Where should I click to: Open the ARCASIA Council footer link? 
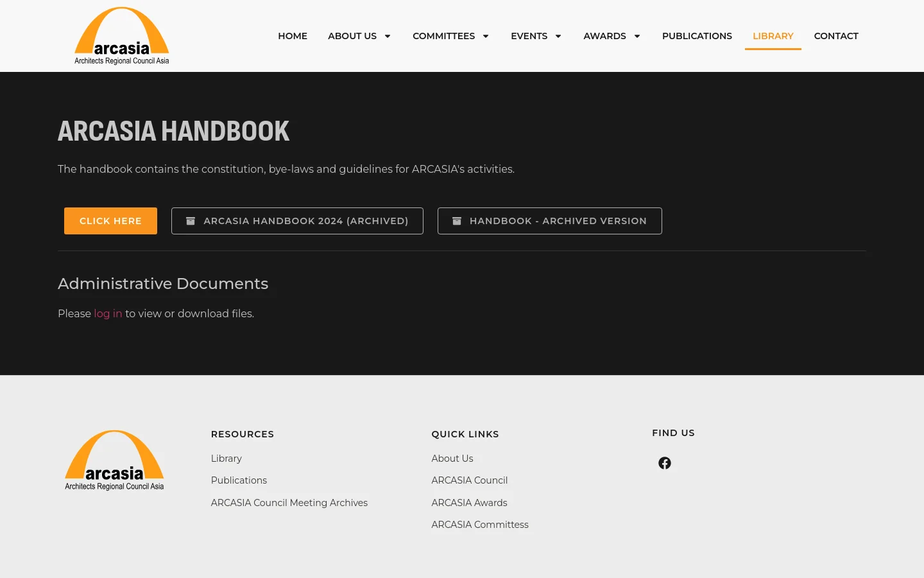pos(470,480)
